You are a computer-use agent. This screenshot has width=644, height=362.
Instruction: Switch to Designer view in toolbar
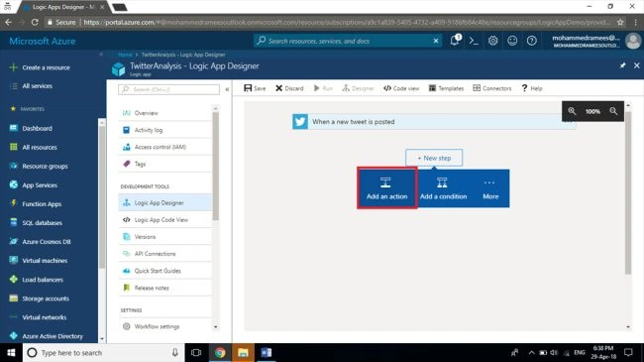click(x=358, y=88)
